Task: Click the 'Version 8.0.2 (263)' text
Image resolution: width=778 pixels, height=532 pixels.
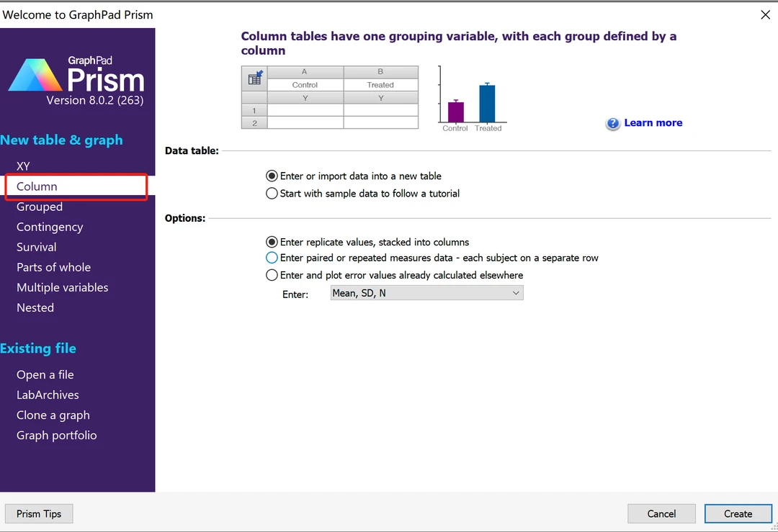Action: pos(95,100)
